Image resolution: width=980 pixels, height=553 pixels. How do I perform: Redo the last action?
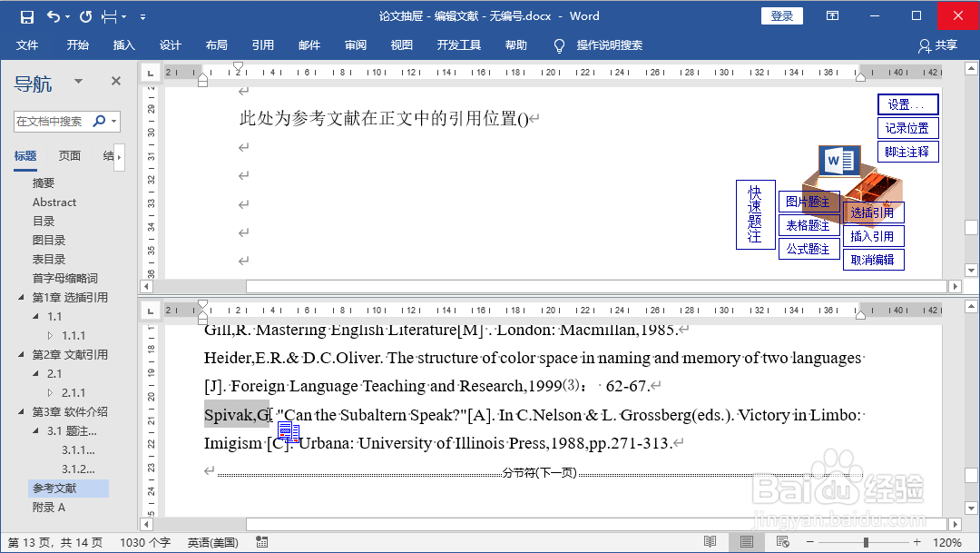(x=85, y=17)
